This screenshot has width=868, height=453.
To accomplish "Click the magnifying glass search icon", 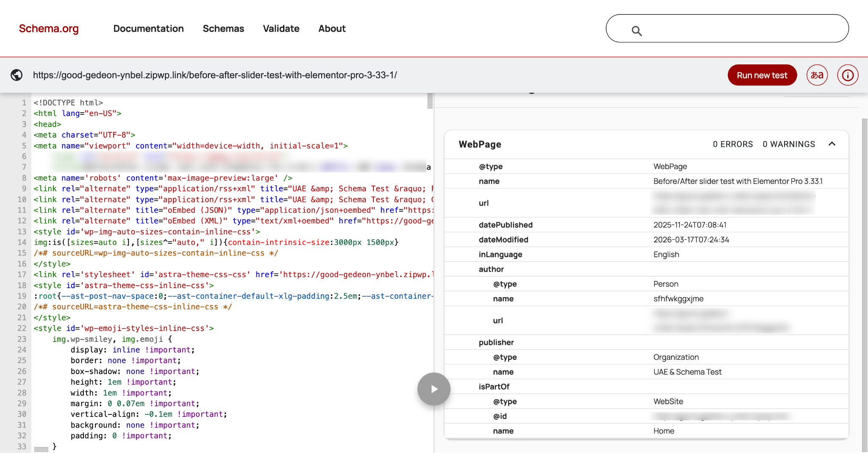I will point(636,31).
